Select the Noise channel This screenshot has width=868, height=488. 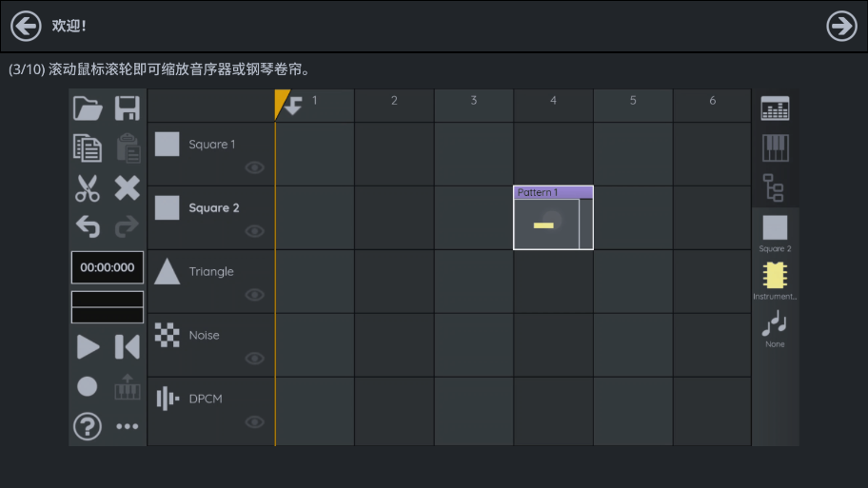tap(211, 344)
